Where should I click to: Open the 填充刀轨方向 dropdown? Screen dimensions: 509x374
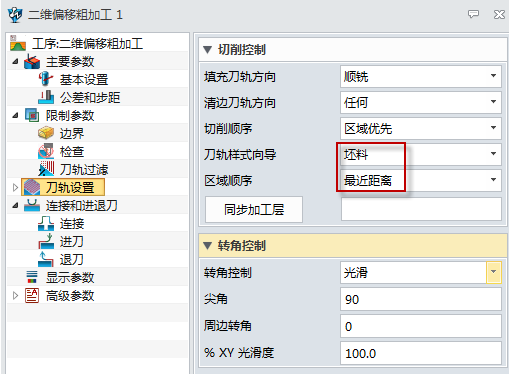pyautogui.click(x=493, y=76)
